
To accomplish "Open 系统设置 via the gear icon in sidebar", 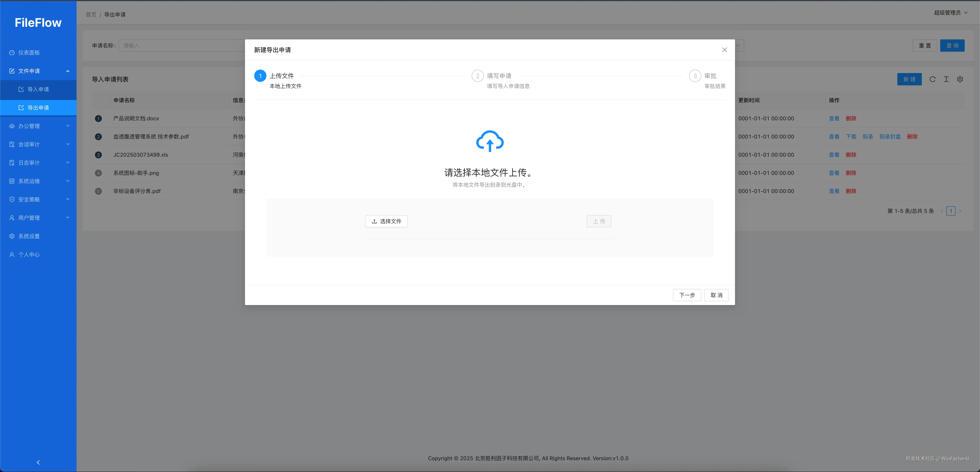I will 11,236.
